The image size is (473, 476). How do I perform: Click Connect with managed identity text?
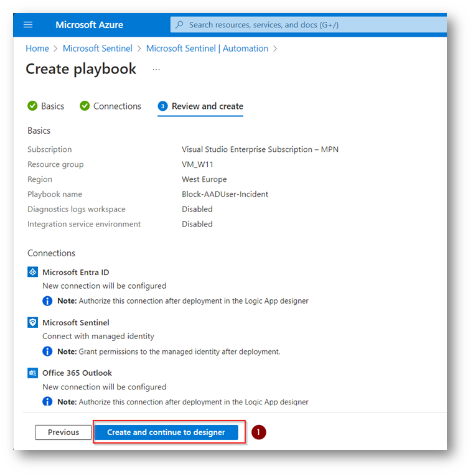coord(98,336)
